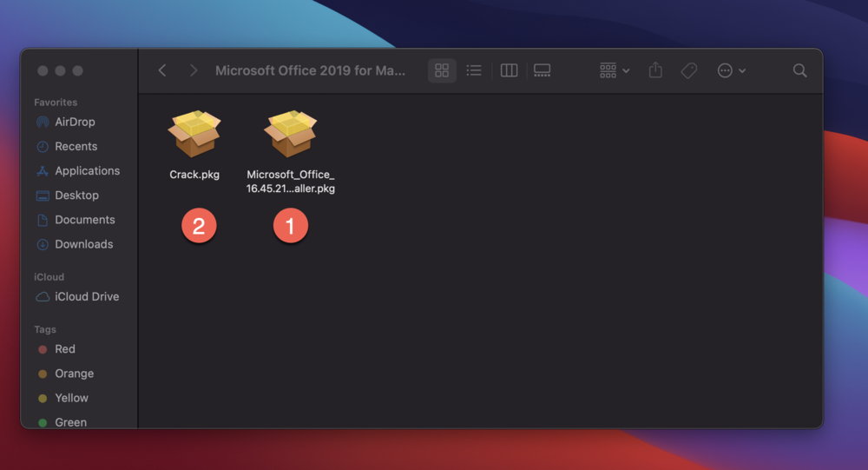This screenshot has height=470, width=868.
Task: Switch to list view
Action: 474,70
